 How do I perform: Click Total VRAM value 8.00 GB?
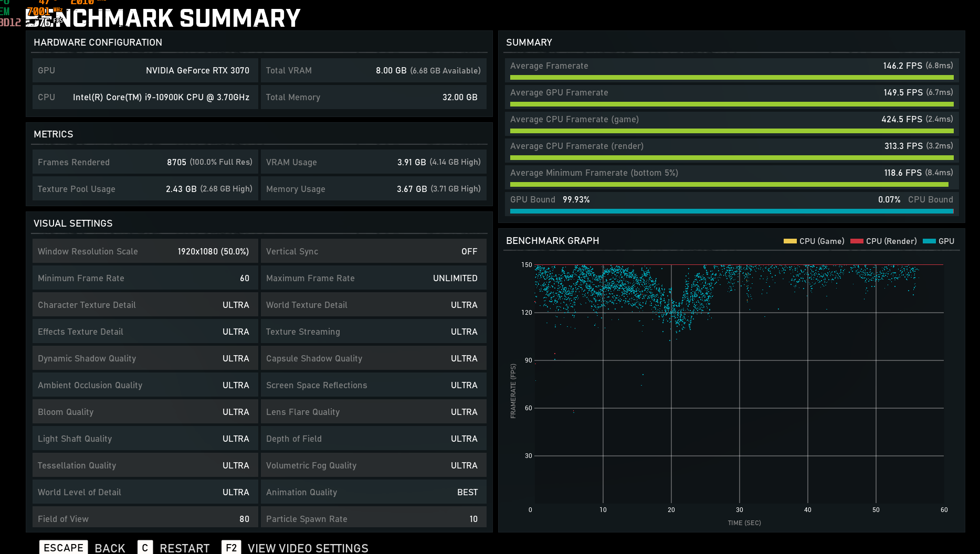[391, 71]
